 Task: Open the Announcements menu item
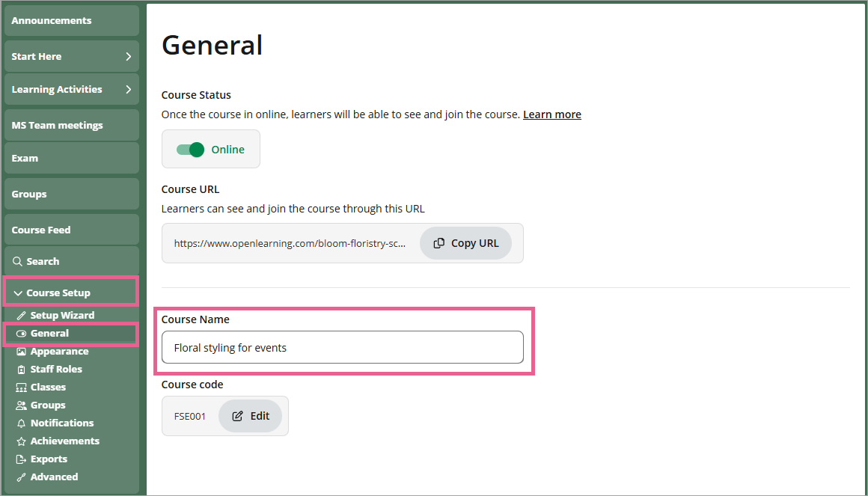coord(71,21)
